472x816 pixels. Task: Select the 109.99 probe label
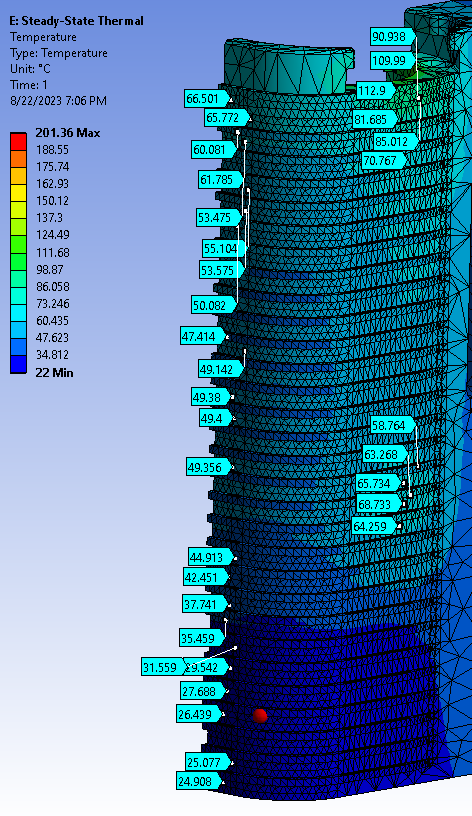pos(393,60)
